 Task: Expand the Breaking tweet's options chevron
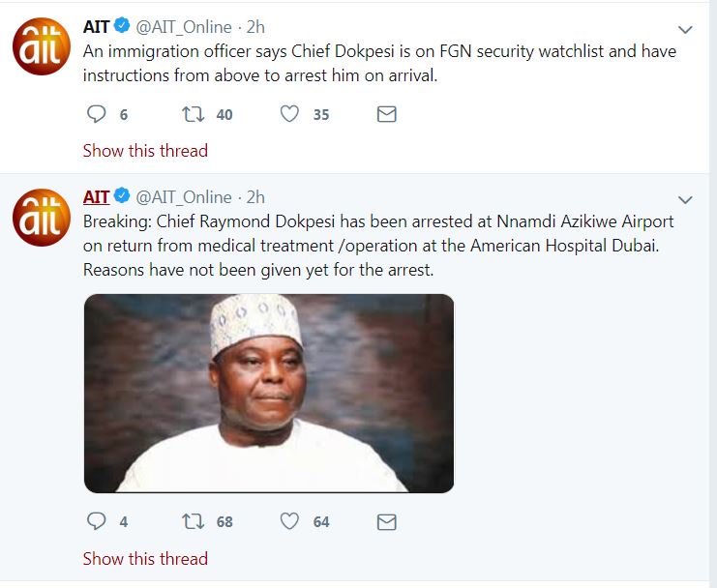pos(685,200)
